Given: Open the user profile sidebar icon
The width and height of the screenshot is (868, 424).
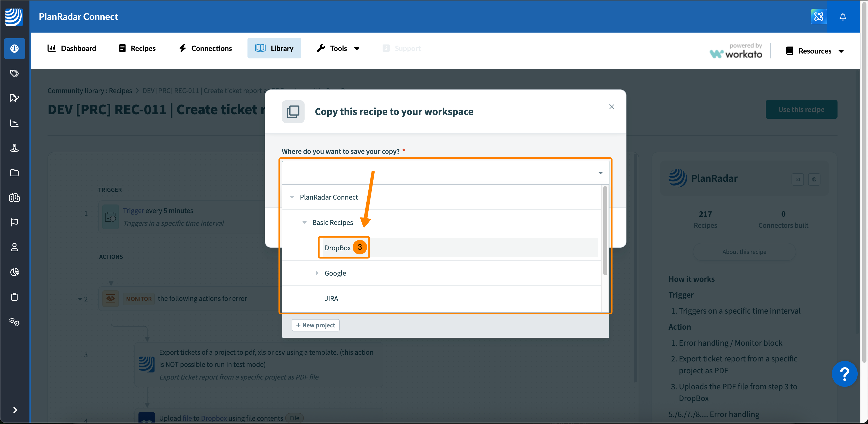Looking at the screenshot, I should pos(14,247).
